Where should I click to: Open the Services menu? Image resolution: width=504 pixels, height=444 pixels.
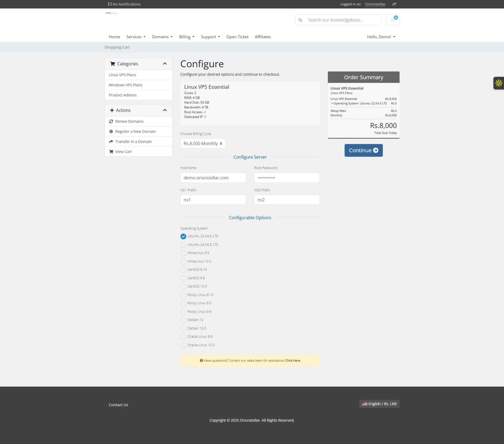coord(136,37)
